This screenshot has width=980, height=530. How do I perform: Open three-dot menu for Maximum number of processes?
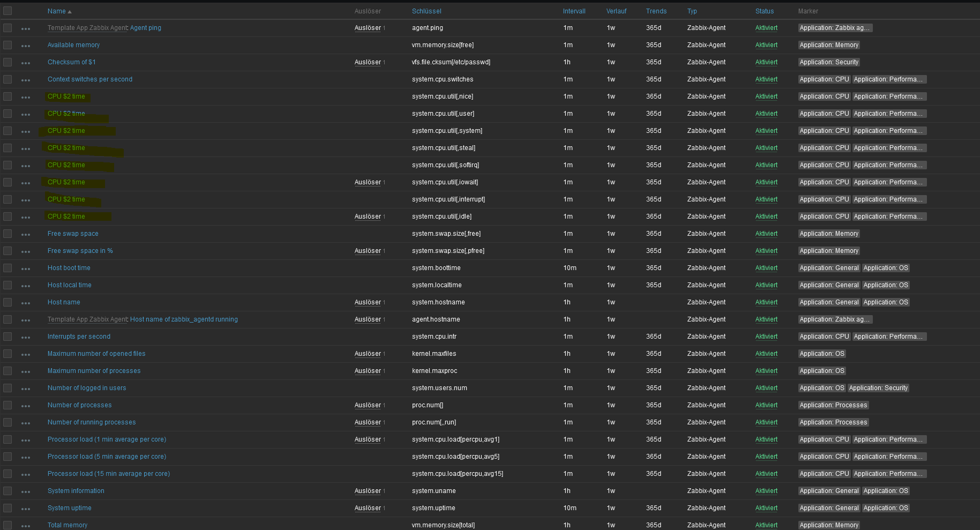(26, 371)
